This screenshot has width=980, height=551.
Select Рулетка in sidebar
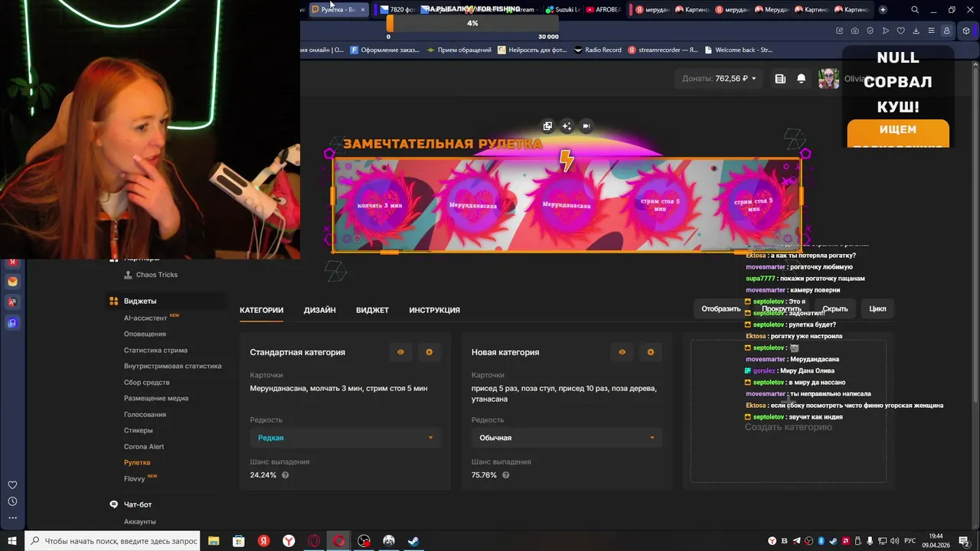[137, 462]
